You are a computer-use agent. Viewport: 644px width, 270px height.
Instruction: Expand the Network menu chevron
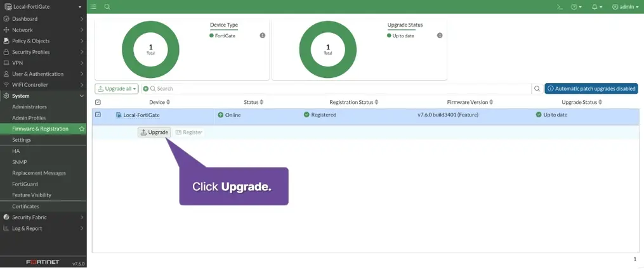coord(82,30)
